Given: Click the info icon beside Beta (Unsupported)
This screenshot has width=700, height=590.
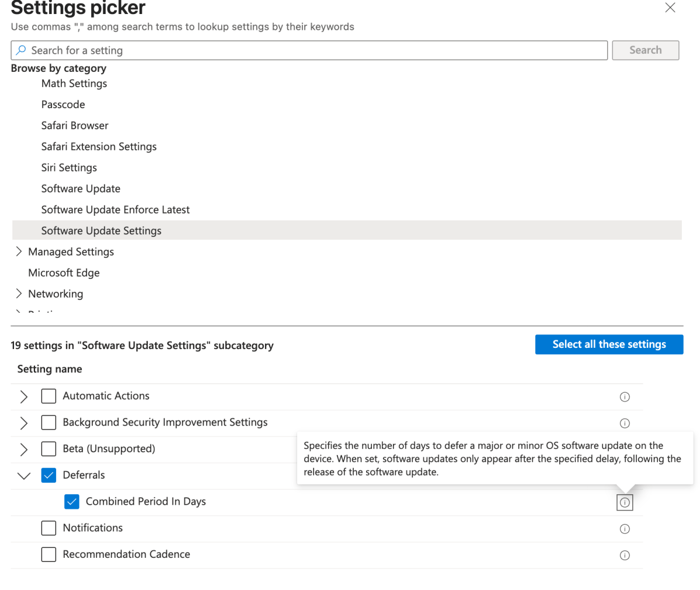Looking at the screenshot, I should point(625,449).
